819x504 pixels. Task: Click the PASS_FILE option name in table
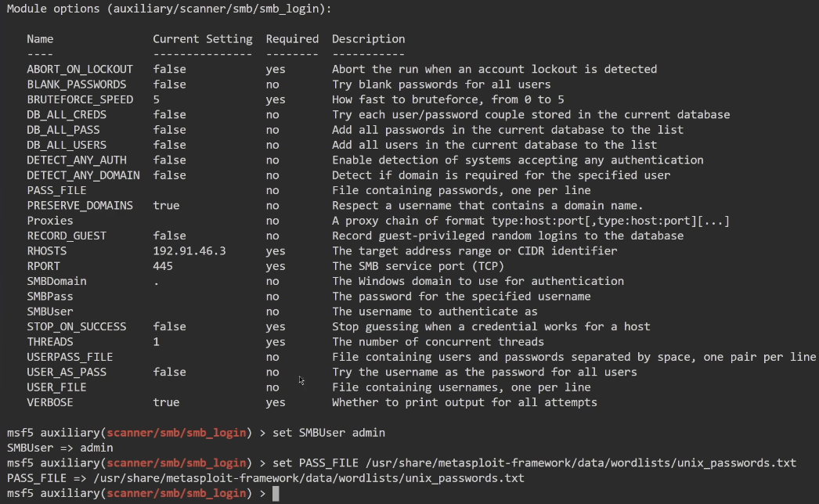pos(56,190)
